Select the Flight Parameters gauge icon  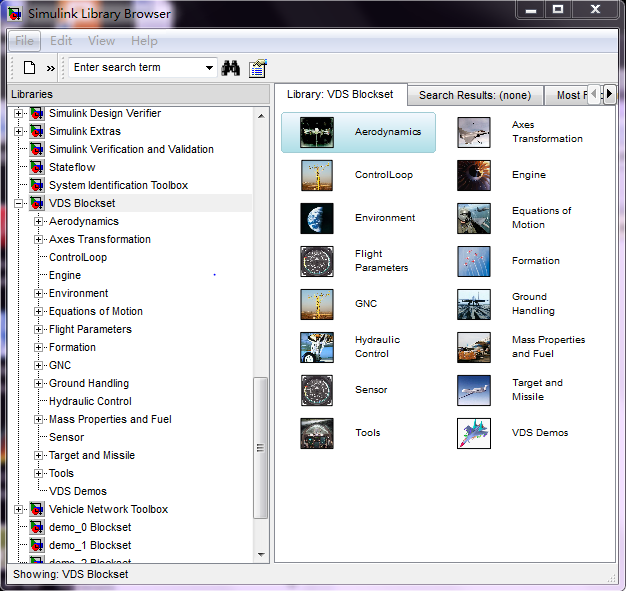[317, 262]
